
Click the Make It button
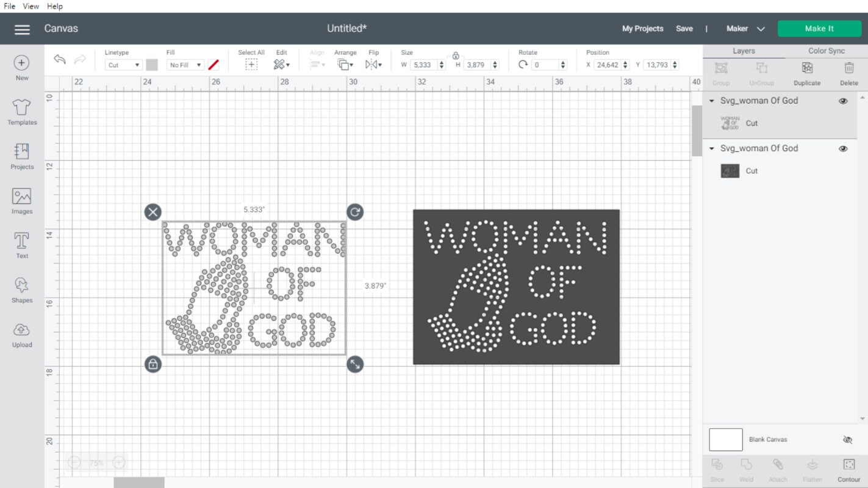click(819, 28)
